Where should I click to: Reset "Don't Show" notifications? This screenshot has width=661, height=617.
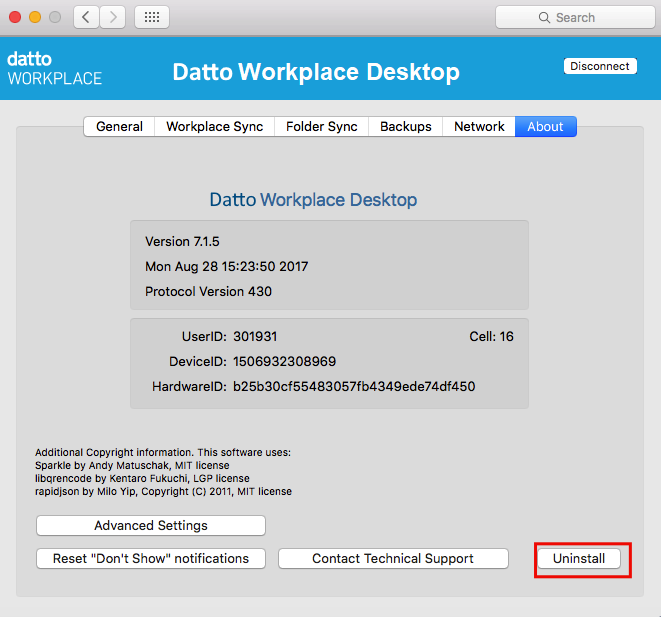[x=151, y=559]
